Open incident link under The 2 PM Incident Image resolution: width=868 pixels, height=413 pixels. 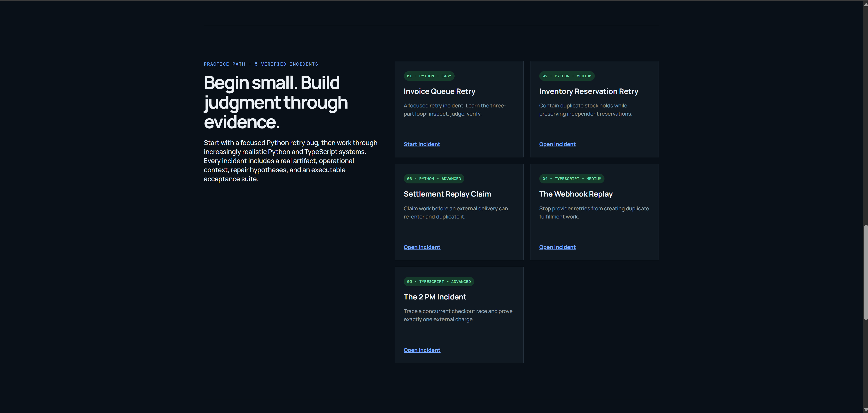(422, 350)
